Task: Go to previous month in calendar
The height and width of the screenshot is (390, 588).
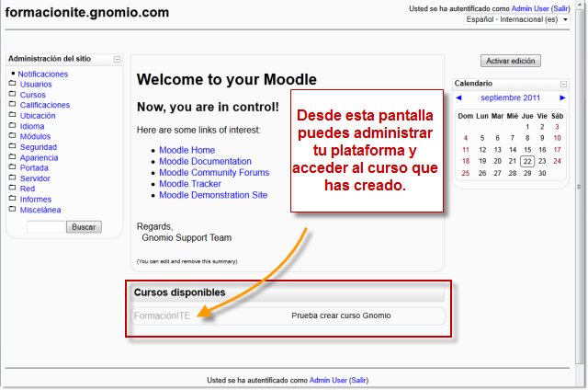Action: point(459,97)
